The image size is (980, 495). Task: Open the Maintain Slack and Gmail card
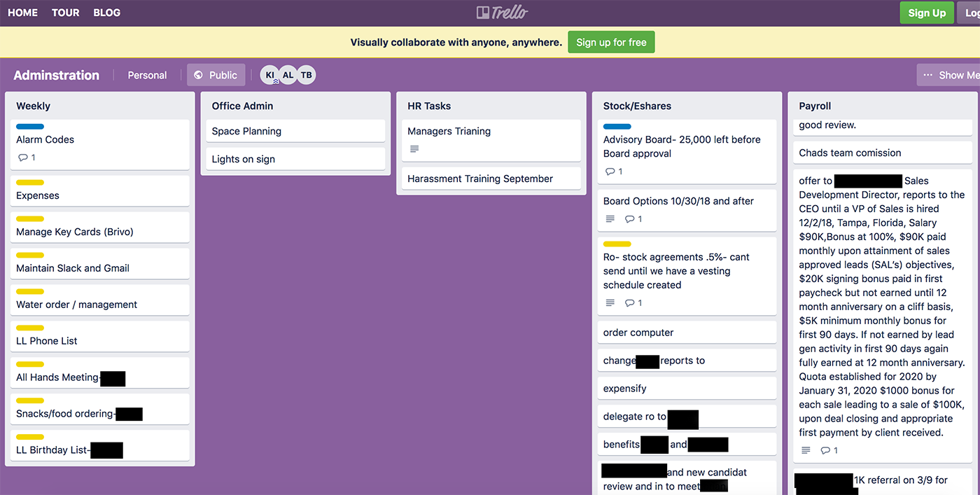[100, 263]
